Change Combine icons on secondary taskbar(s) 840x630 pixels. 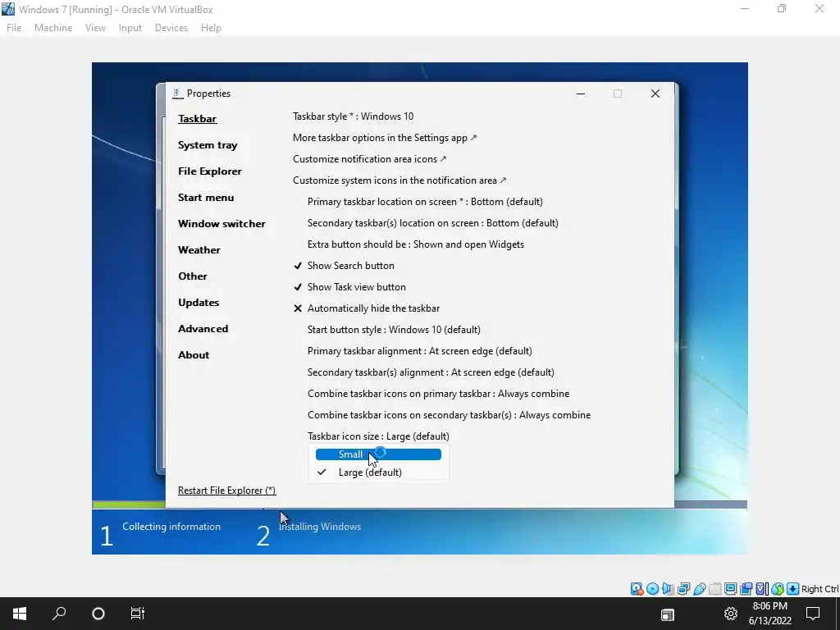pos(449,415)
